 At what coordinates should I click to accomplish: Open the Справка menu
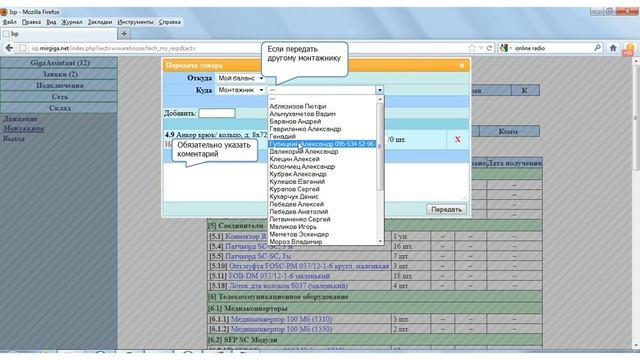[170, 22]
